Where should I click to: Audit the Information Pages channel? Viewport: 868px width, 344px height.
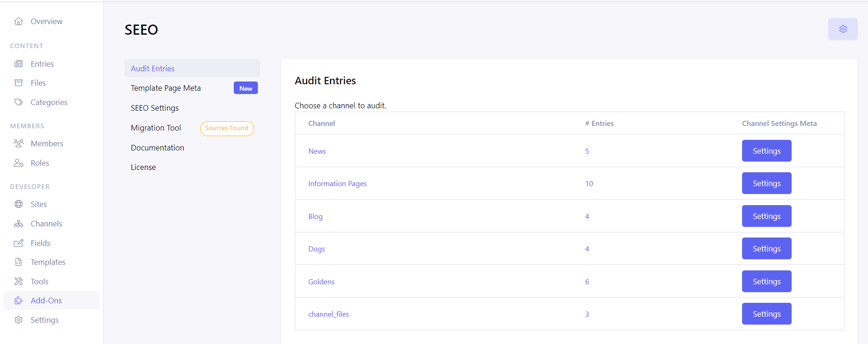tap(337, 183)
